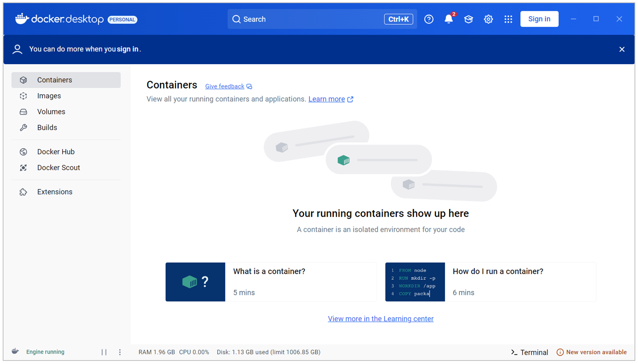638x364 pixels.
Task: Click New version available in status bar
Action: click(596, 352)
